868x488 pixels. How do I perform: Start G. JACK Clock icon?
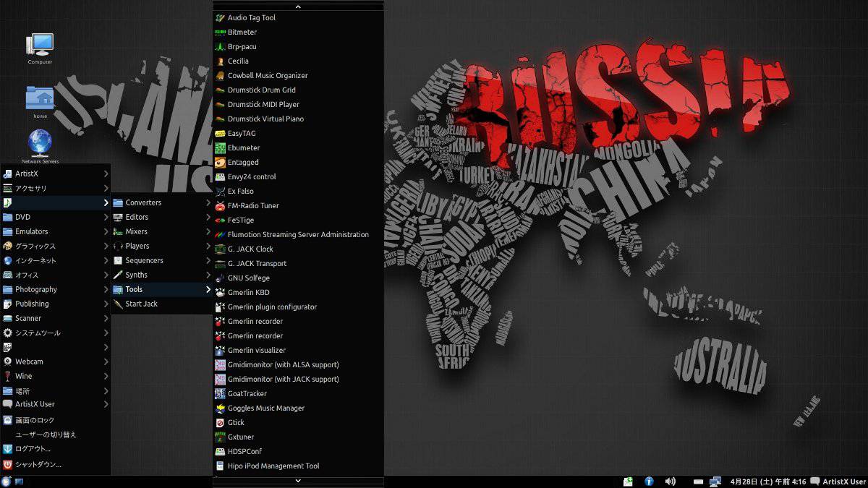coord(221,249)
